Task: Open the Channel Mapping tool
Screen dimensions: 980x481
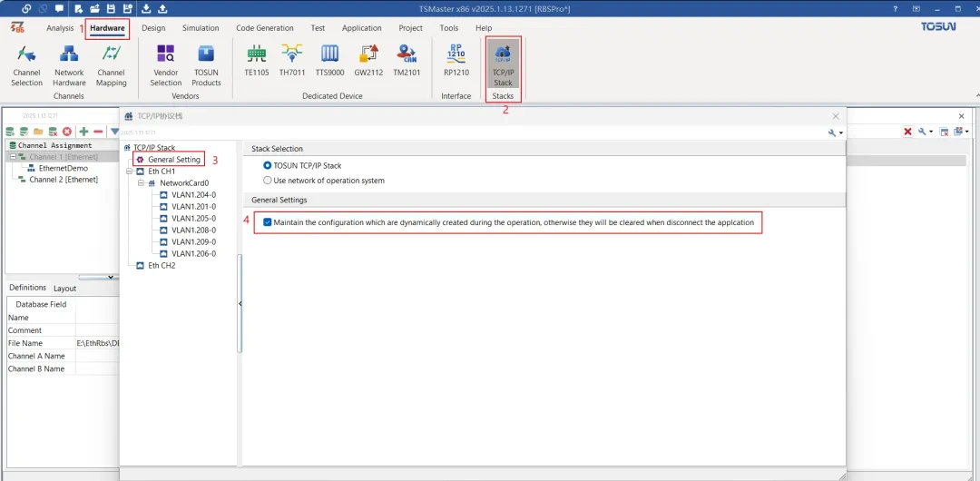Action: [111, 64]
